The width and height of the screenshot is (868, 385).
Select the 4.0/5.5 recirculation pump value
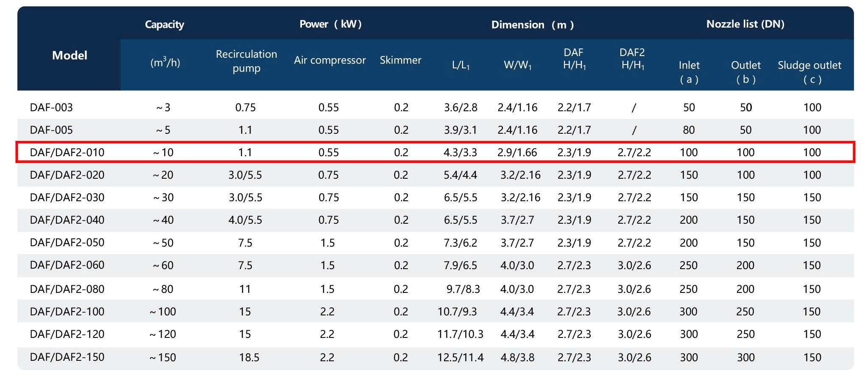tap(245, 220)
